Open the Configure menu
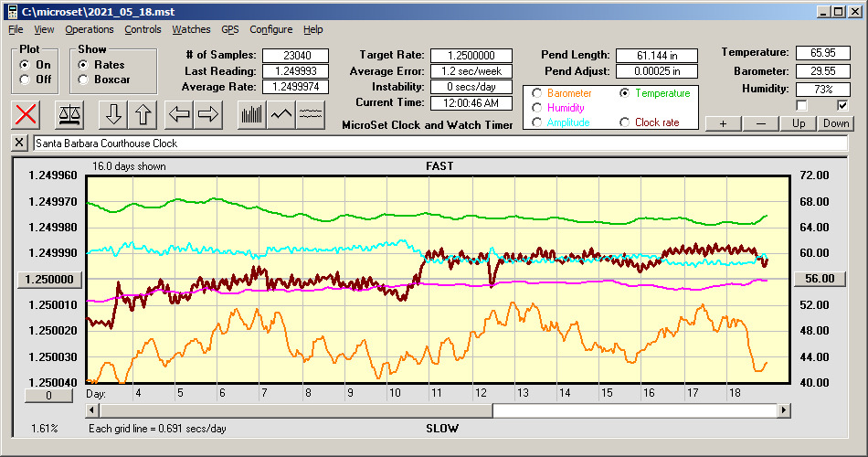Viewport: 868px width, 457px height. [270, 29]
